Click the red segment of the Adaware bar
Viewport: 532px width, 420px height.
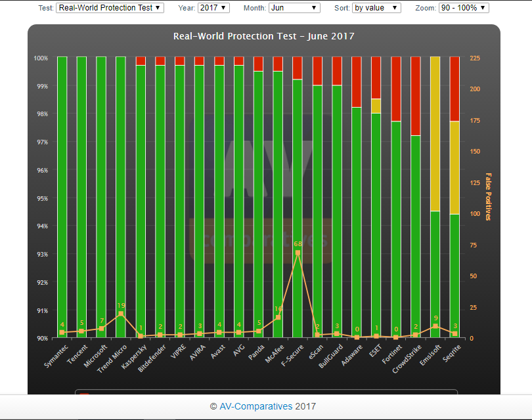(357, 82)
